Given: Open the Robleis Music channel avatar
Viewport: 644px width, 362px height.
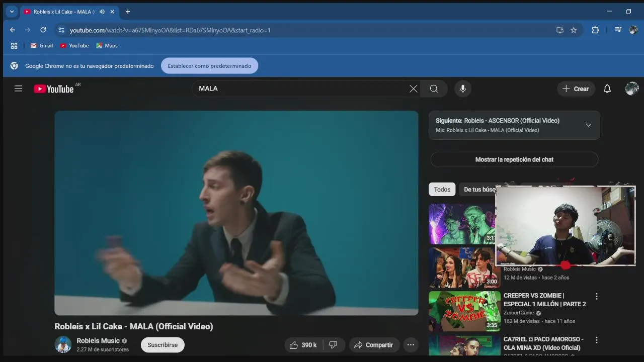Looking at the screenshot, I should pos(63,344).
